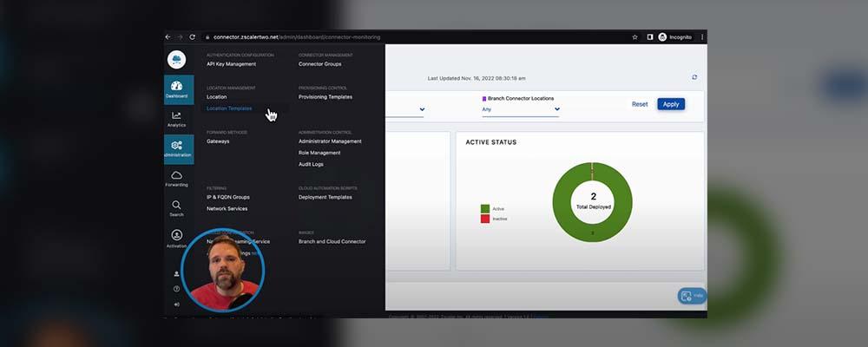
Task: Open Connector Groups
Action: tap(320, 64)
